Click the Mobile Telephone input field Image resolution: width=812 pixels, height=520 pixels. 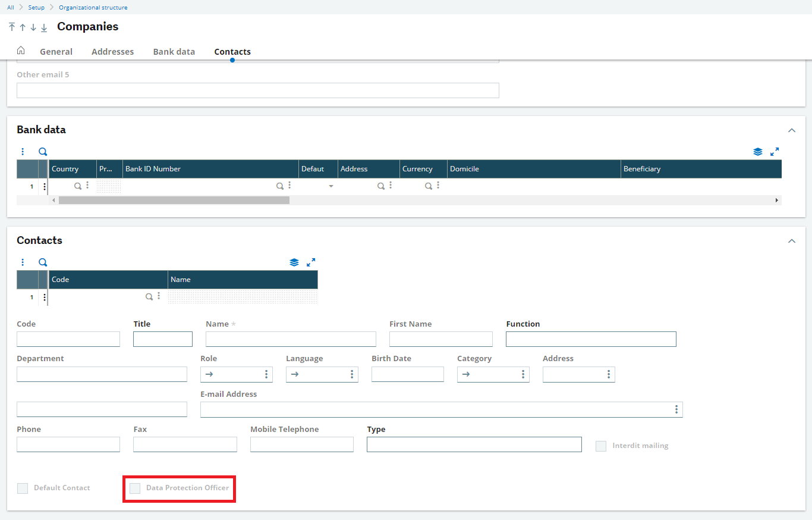pyautogui.click(x=302, y=444)
